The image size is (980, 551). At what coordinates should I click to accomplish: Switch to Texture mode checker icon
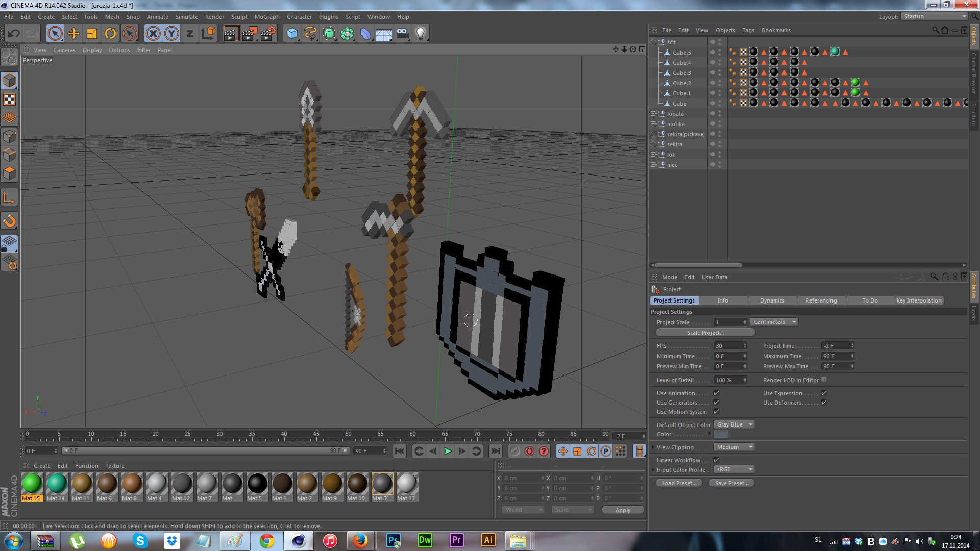[x=9, y=99]
